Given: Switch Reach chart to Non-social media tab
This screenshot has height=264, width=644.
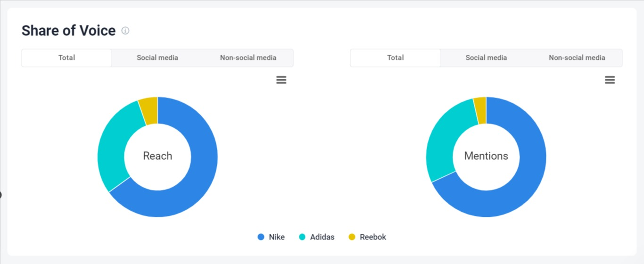Looking at the screenshot, I should click(x=248, y=58).
